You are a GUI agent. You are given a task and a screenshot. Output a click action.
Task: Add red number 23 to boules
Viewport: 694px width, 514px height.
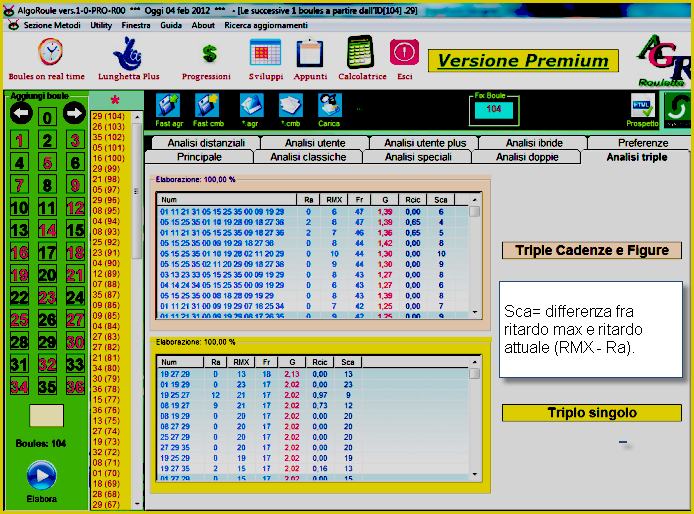pyautogui.click(x=47, y=297)
